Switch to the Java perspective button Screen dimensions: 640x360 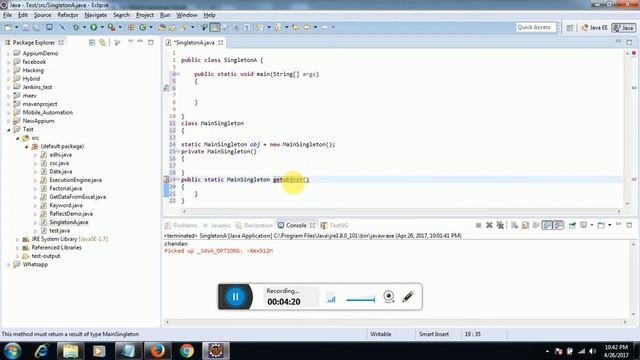[623, 27]
